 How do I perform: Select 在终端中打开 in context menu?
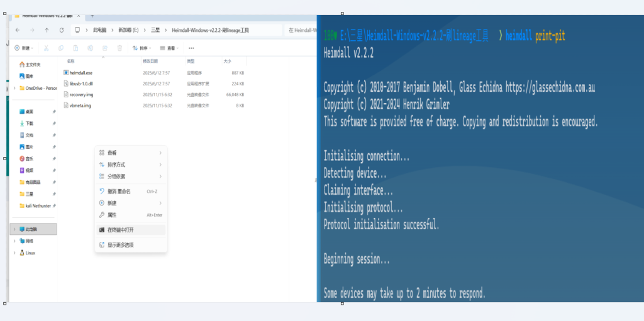click(131, 230)
